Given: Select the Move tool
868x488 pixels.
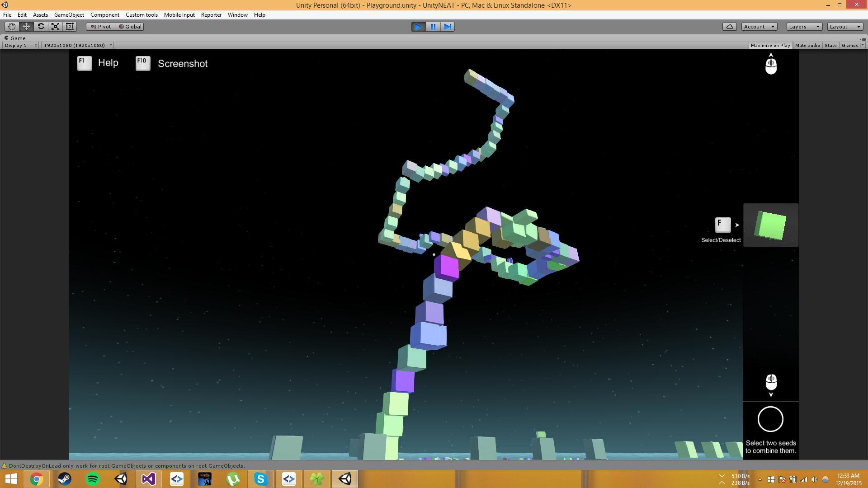Looking at the screenshot, I should (x=26, y=27).
